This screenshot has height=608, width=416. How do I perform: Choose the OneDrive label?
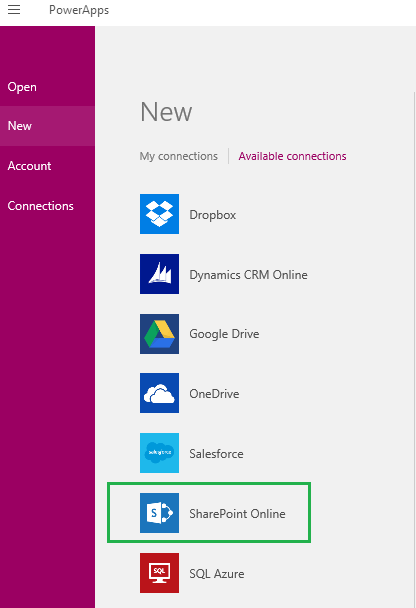point(214,394)
